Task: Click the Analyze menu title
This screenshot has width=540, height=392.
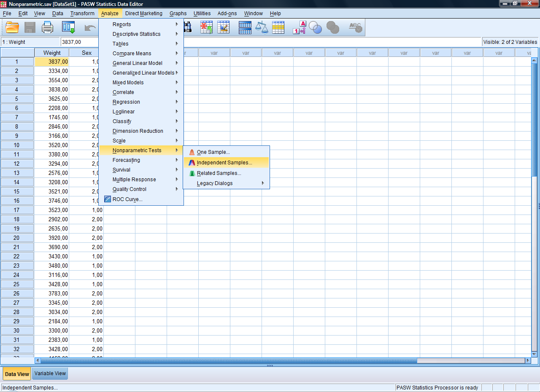Action: point(110,13)
